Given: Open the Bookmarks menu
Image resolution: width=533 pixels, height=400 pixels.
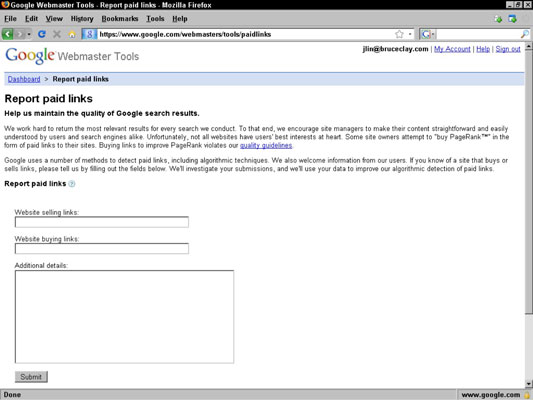Looking at the screenshot, I should point(120,19).
